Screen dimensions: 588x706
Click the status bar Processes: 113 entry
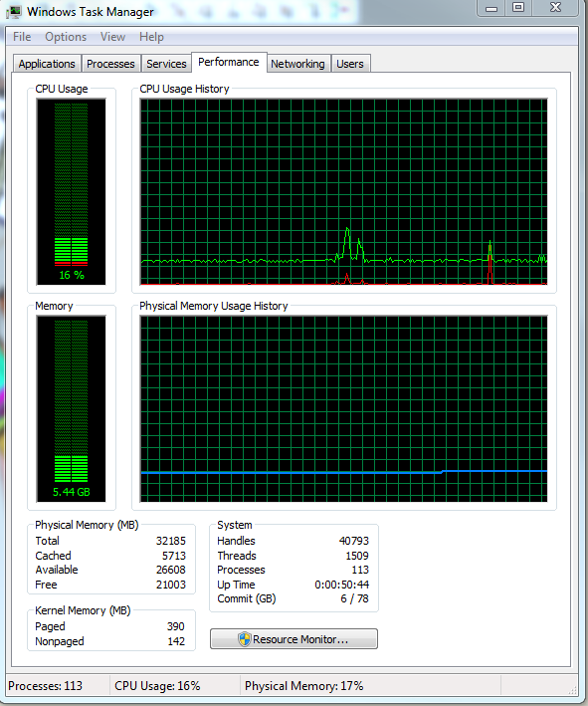click(x=46, y=686)
